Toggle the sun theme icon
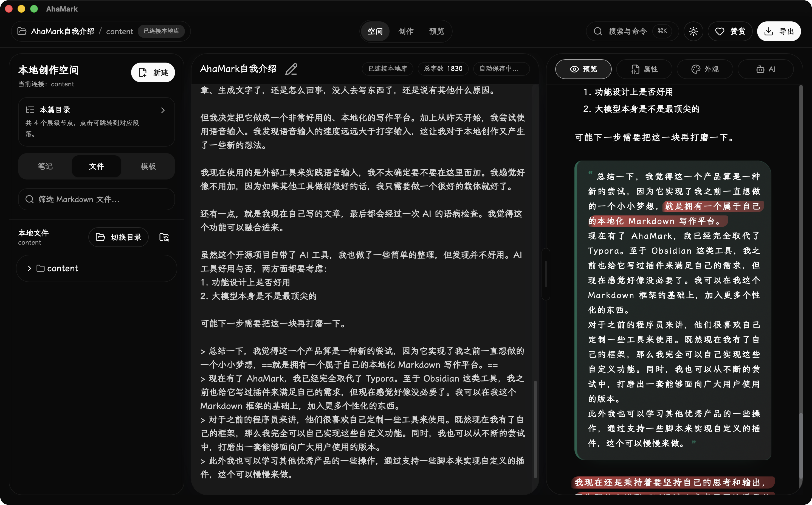Viewport: 812px width, 505px height. [x=693, y=31]
